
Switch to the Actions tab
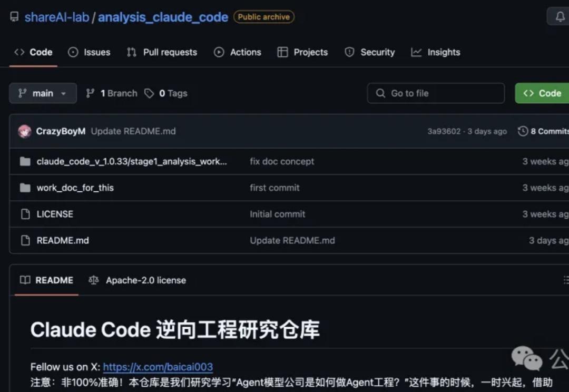coord(238,52)
